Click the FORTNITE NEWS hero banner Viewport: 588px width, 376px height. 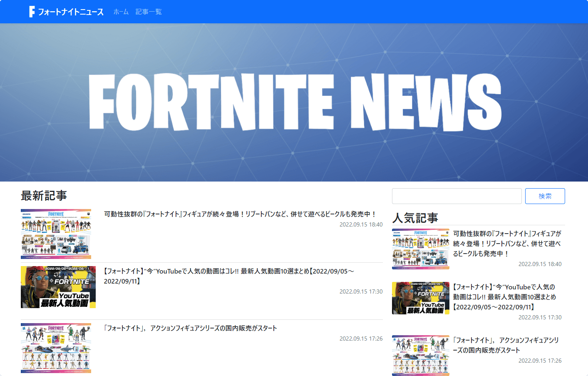coord(294,102)
